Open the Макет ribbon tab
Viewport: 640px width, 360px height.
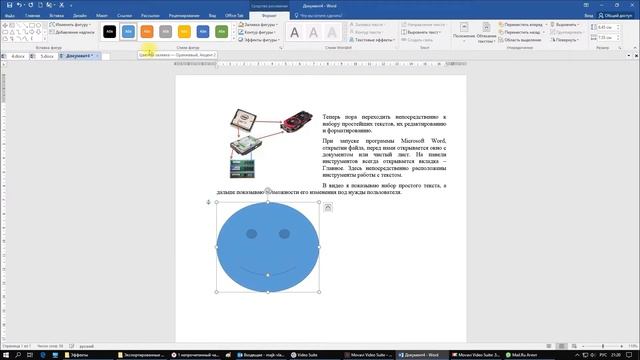click(102, 16)
